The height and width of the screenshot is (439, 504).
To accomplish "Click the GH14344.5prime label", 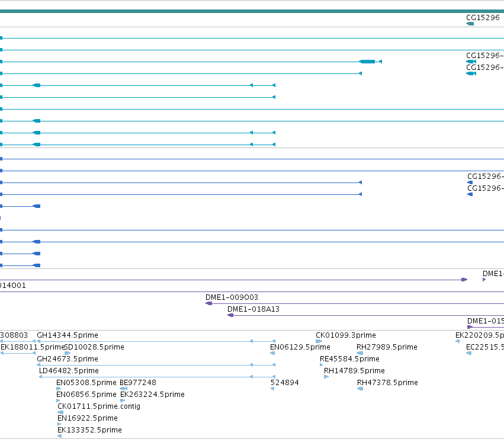I will click(x=68, y=335).
